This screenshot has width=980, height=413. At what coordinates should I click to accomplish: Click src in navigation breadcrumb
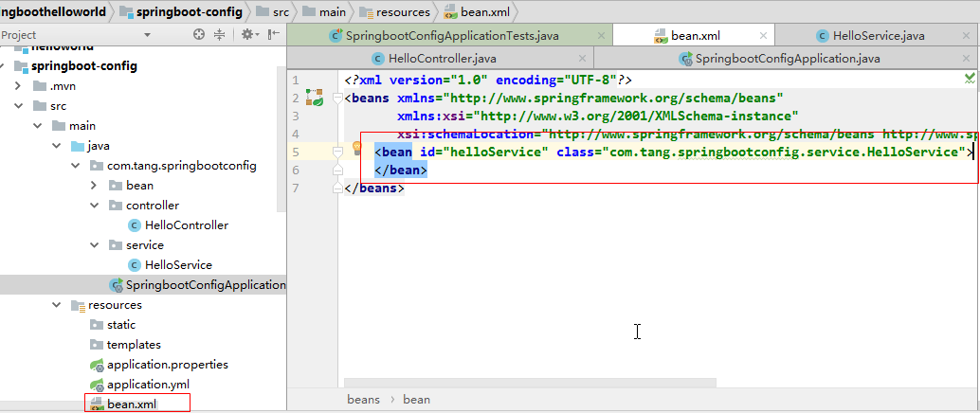tap(273, 12)
